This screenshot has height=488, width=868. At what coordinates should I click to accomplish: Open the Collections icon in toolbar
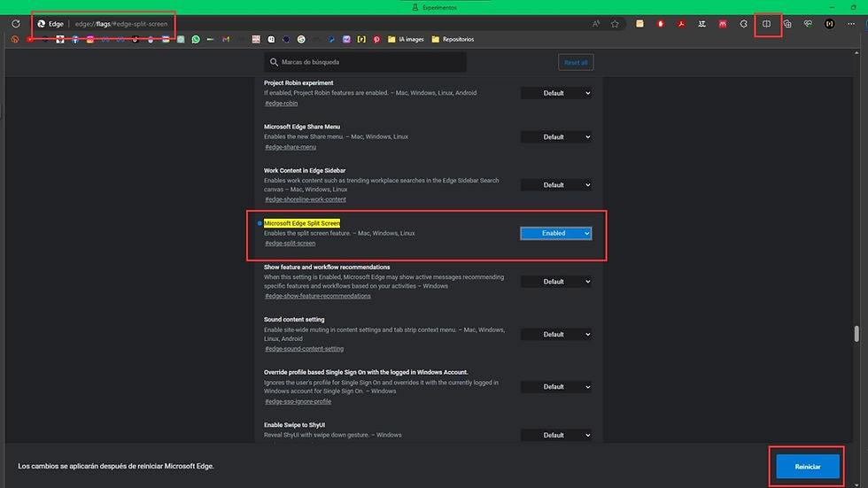tap(787, 24)
